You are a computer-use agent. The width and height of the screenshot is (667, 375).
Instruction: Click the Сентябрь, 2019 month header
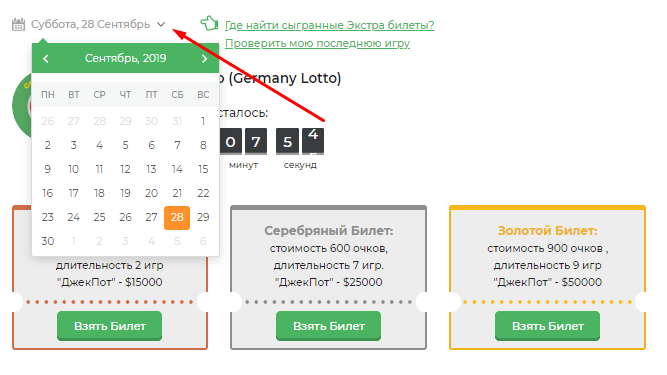pos(125,58)
